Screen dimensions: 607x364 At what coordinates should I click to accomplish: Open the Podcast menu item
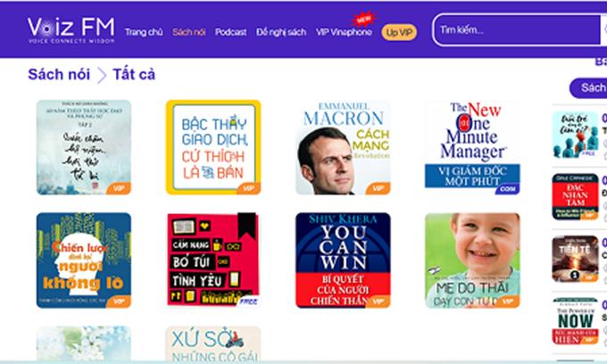230,32
